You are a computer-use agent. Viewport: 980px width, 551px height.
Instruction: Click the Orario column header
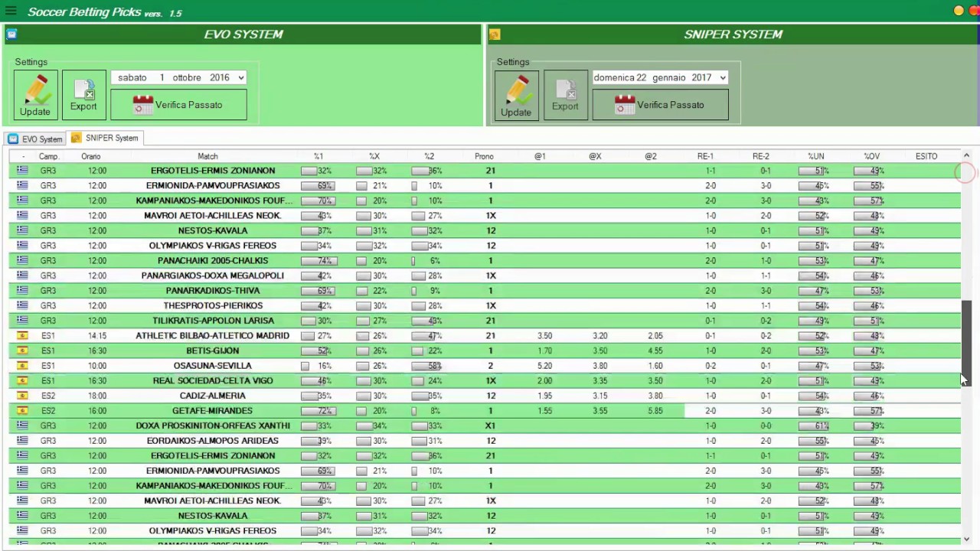pos(90,156)
